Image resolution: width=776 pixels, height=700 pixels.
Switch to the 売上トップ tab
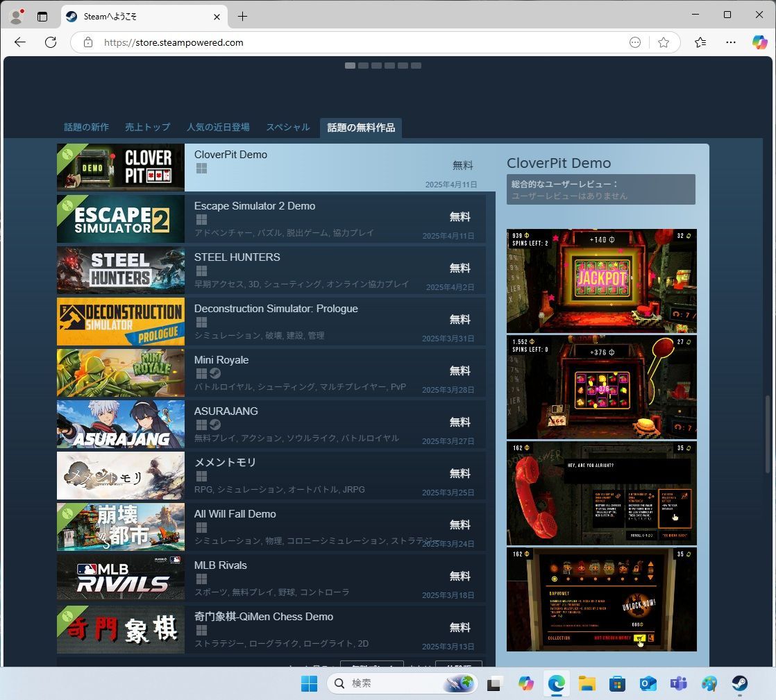147,127
